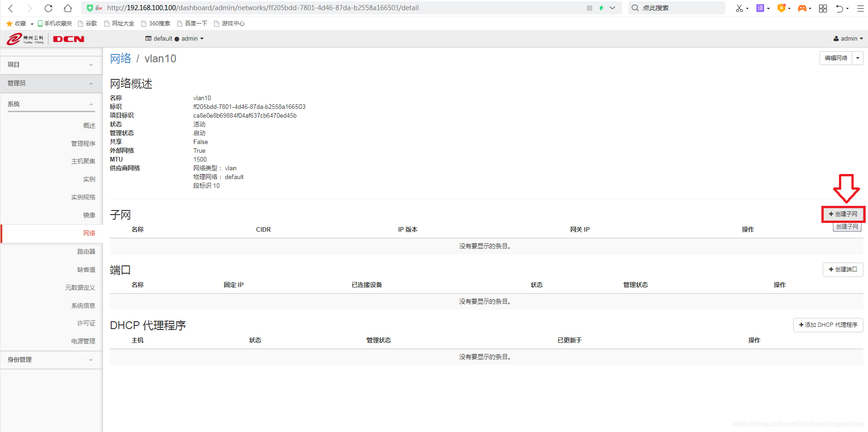The width and height of the screenshot is (868, 432).
Task: Open 系统信息 in the sidebar
Action: pyautogui.click(x=83, y=306)
